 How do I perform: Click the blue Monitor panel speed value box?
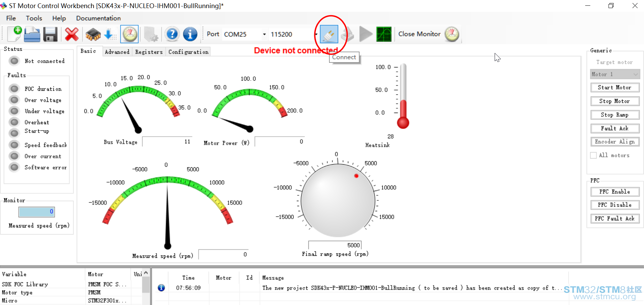coord(36,212)
